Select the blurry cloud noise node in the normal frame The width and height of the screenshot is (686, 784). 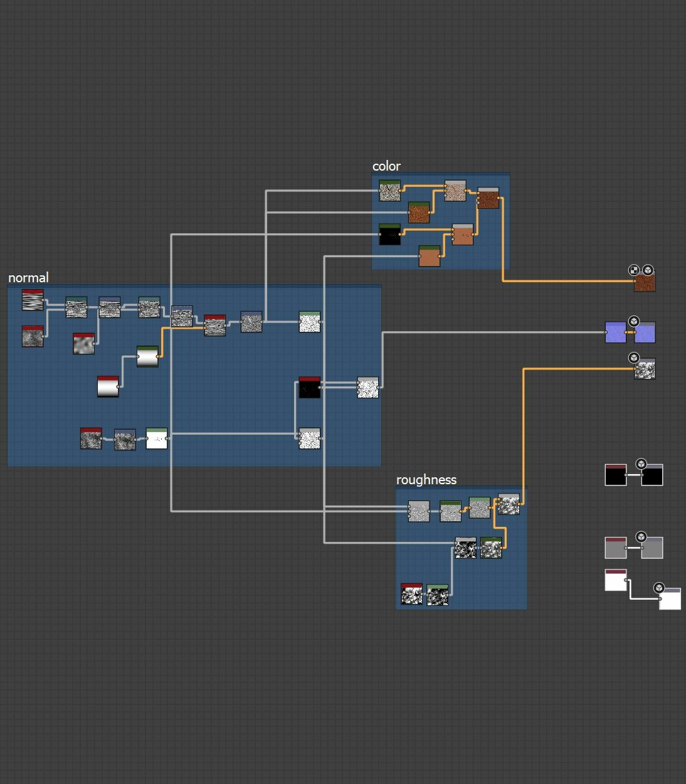[83, 344]
